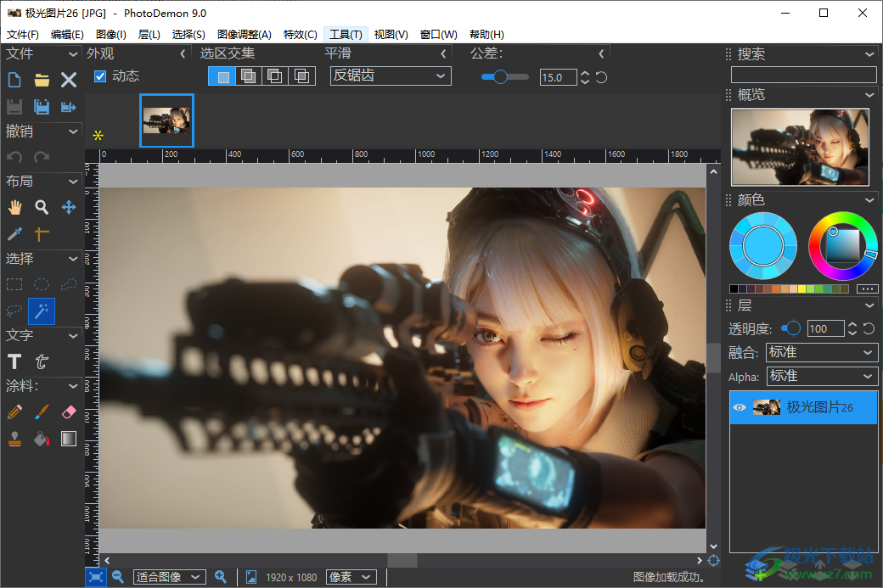The width and height of the screenshot is (883, 588).
Task: Select the Elliptical selection tool
Action: click(x=42, y=285)
